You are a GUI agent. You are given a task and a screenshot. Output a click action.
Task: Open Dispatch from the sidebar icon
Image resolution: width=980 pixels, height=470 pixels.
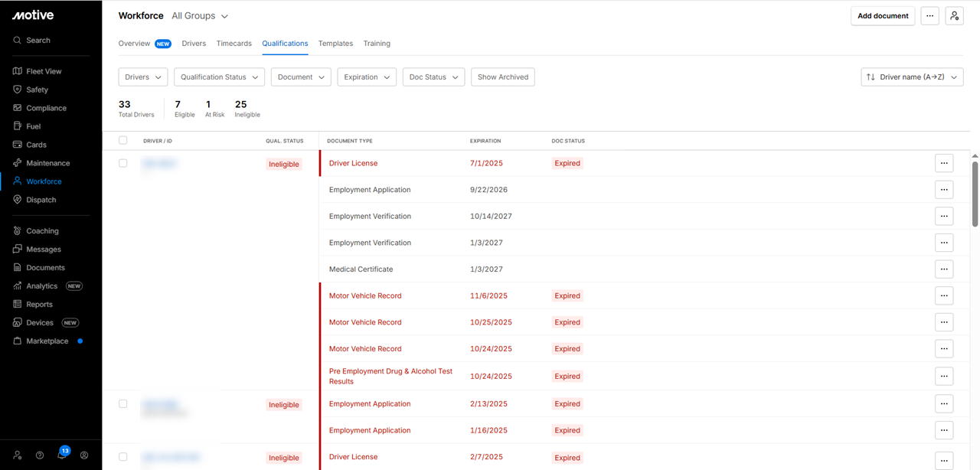tap(18, 200)
